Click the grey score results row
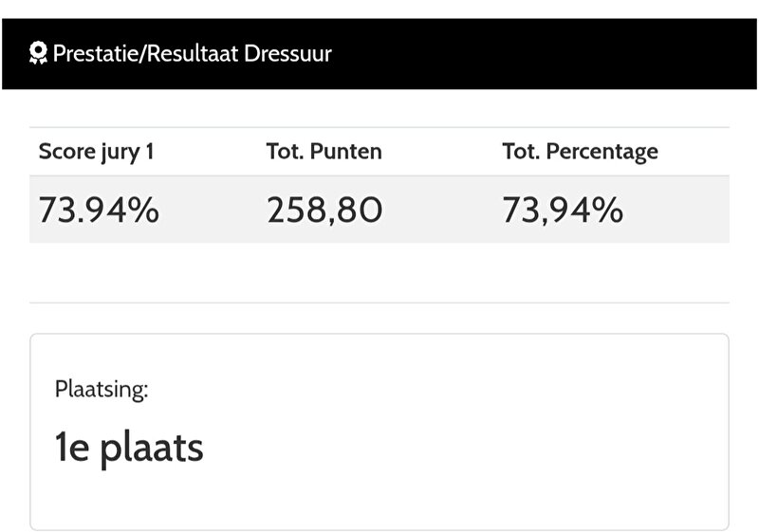 379,210
